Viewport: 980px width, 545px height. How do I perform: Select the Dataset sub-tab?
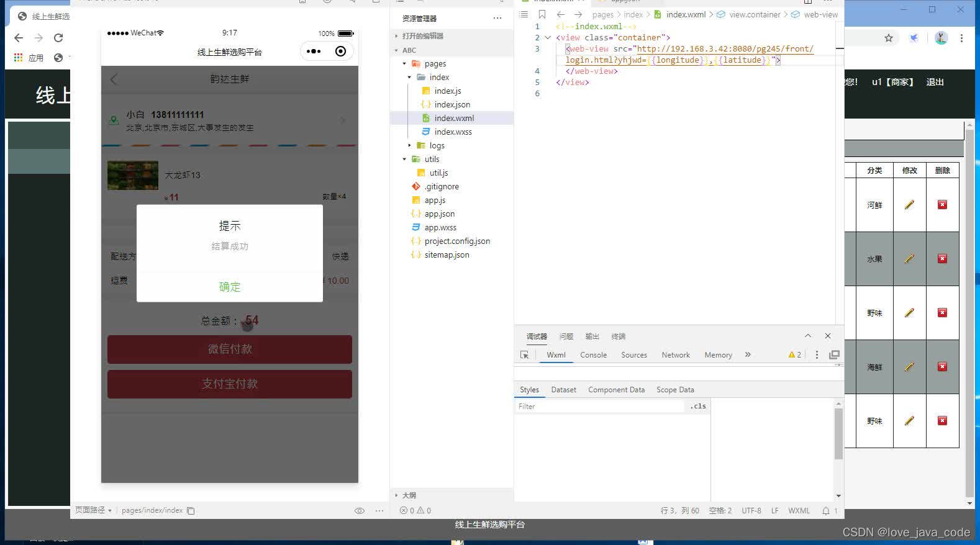563,390
